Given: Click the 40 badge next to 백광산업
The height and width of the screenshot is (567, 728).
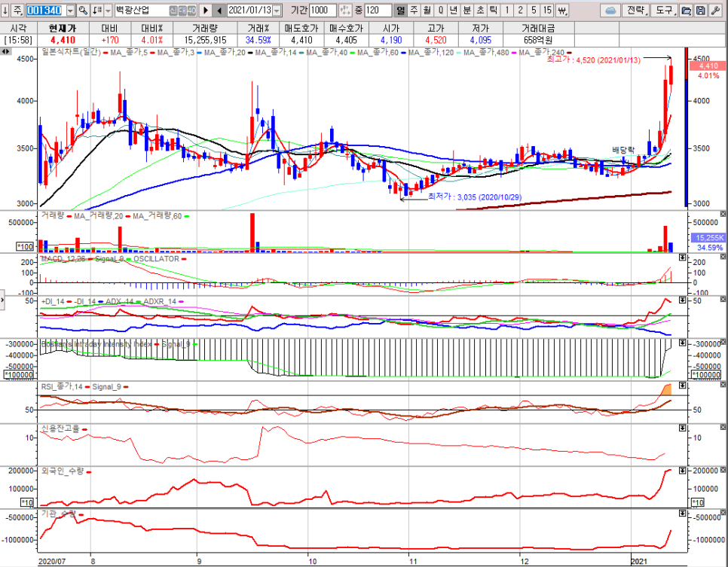Looking at the screenshot, I should click(191, 11).
